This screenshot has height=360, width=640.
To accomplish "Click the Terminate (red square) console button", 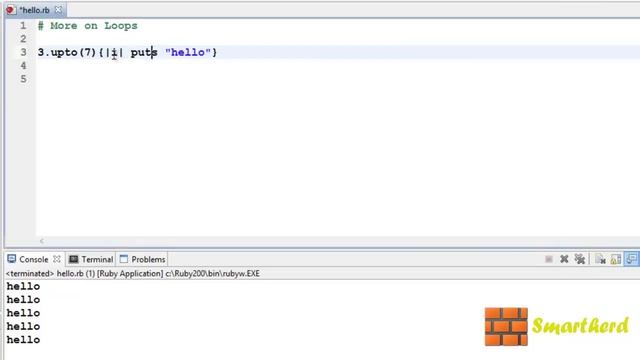I will (549, 259).
